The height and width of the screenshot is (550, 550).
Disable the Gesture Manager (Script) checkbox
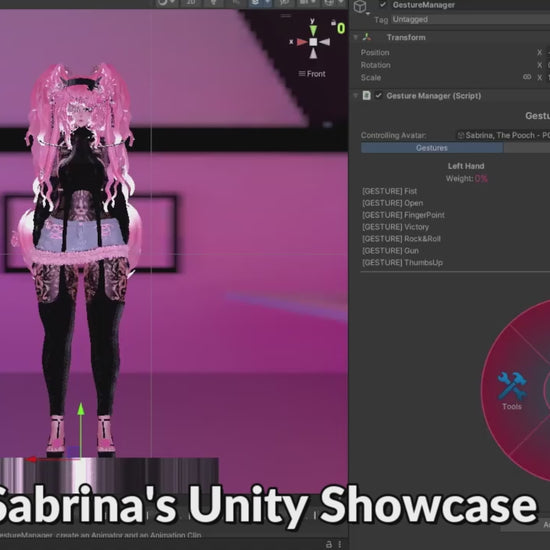coord(378,95)
